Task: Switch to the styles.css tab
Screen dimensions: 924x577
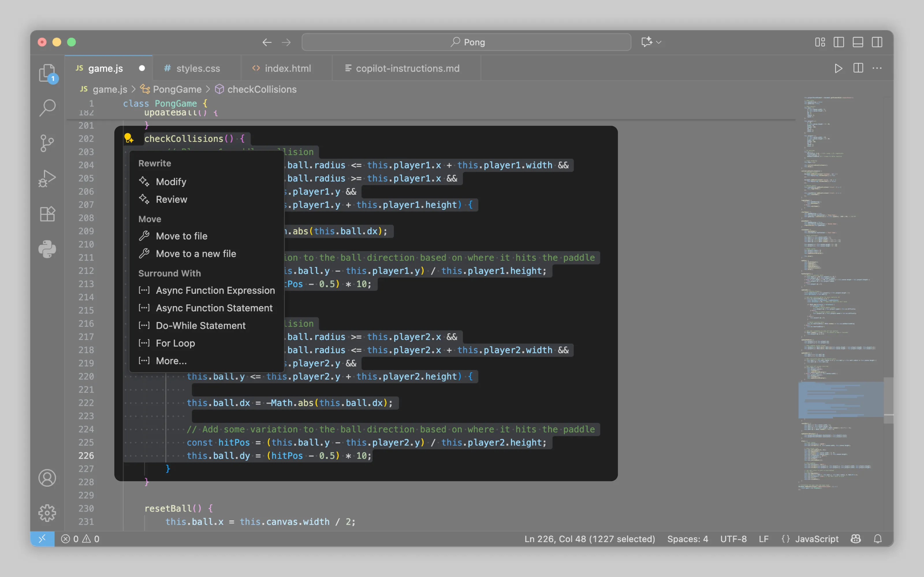Action: [x=198, y=68]
